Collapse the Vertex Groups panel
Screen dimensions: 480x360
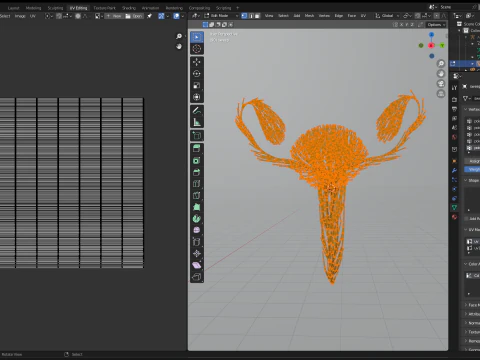pyautogui.click(x=466, y=109)
